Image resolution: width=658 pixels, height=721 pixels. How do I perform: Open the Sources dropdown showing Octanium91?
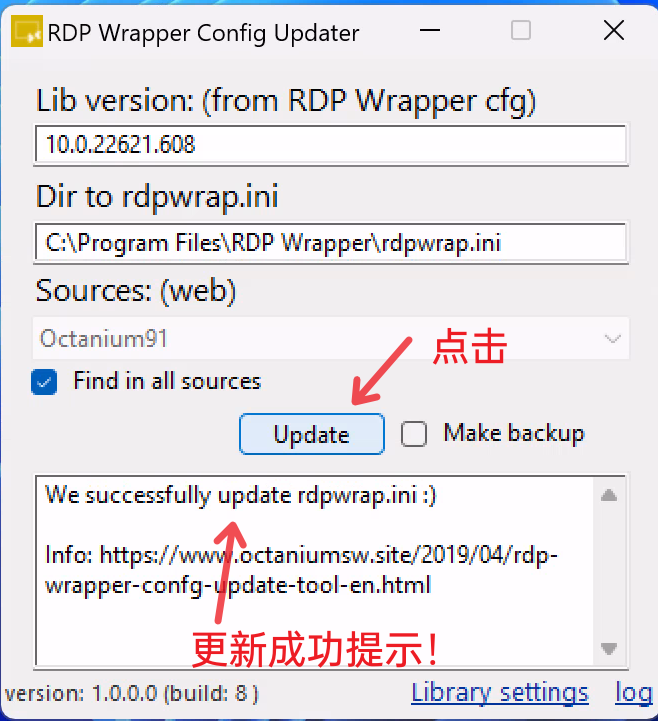[331, 338]
